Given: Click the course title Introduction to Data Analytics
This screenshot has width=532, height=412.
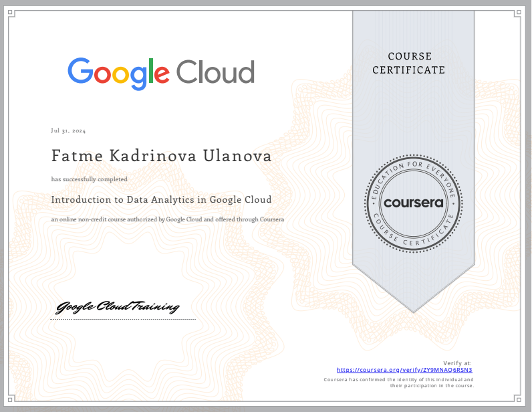Looking at the screenshot, I should 161,199.
